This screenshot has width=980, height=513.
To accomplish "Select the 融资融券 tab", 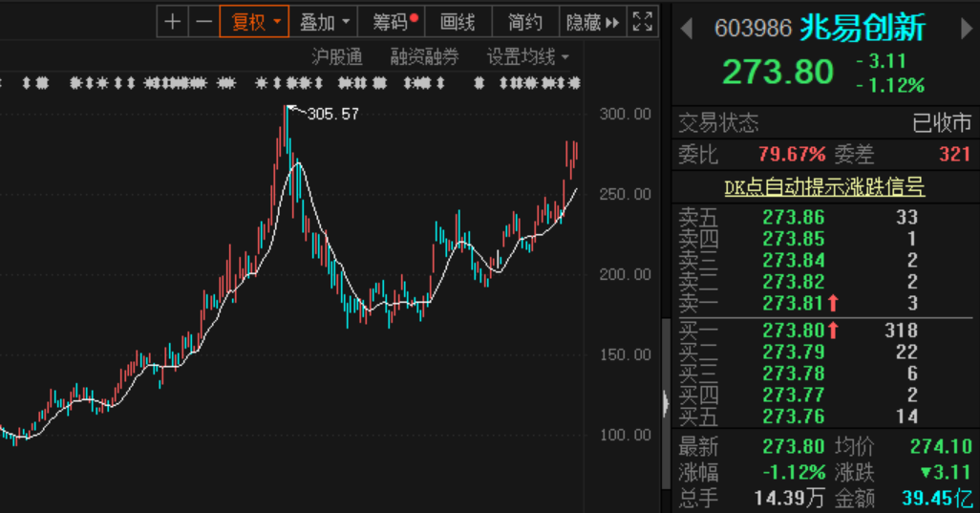I will click(424, 57).
